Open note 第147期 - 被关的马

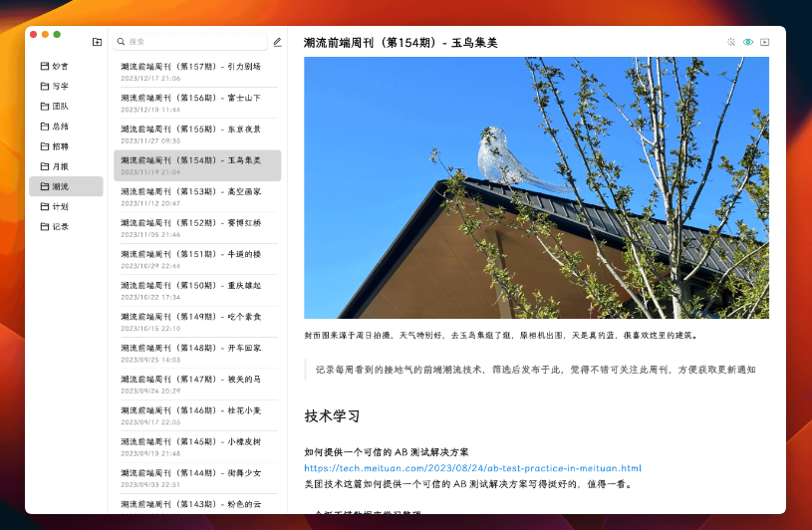[x=197, y=384]
